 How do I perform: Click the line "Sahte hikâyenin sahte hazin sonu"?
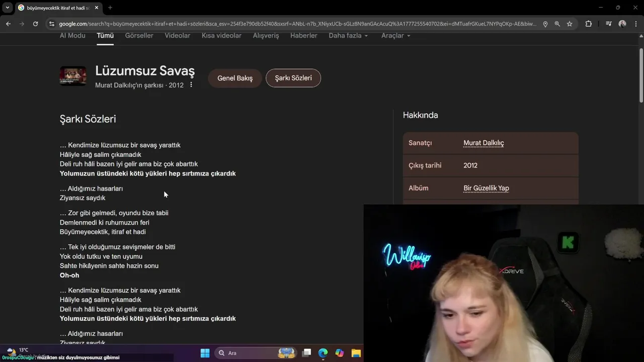tap(109, 266)
